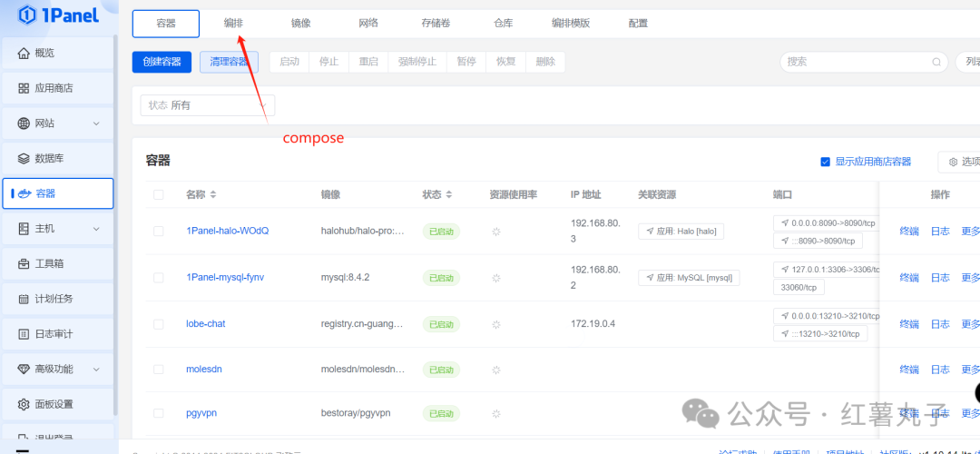Click the server icon beside 主机

(x=24, y=229)
